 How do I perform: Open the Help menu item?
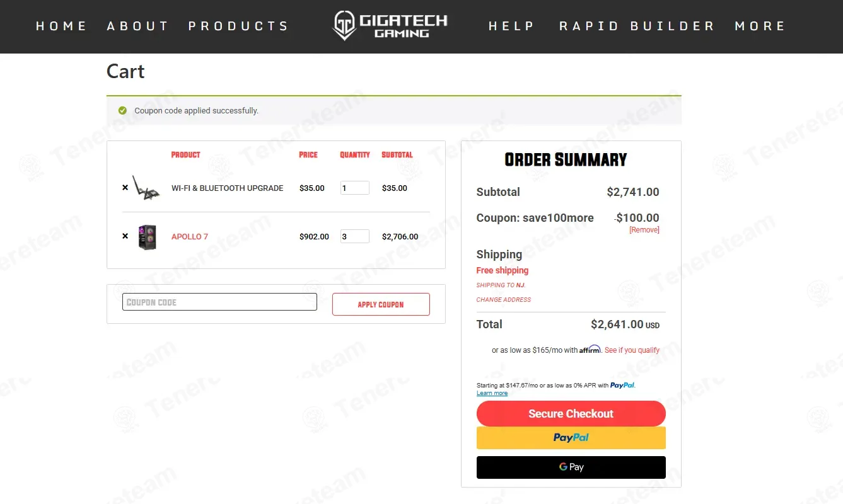tap(511, 26)
